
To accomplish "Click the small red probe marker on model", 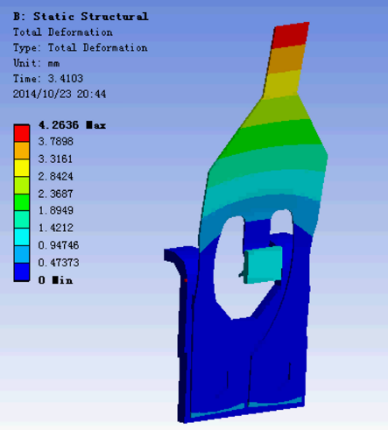I will pos(186,280).
